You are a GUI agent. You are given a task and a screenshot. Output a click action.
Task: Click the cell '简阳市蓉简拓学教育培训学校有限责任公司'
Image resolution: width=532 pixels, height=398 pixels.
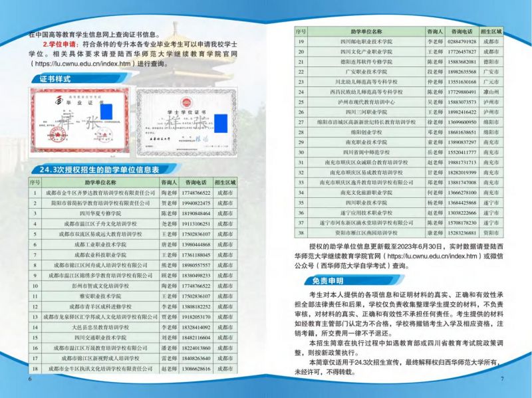pos(100,203)
